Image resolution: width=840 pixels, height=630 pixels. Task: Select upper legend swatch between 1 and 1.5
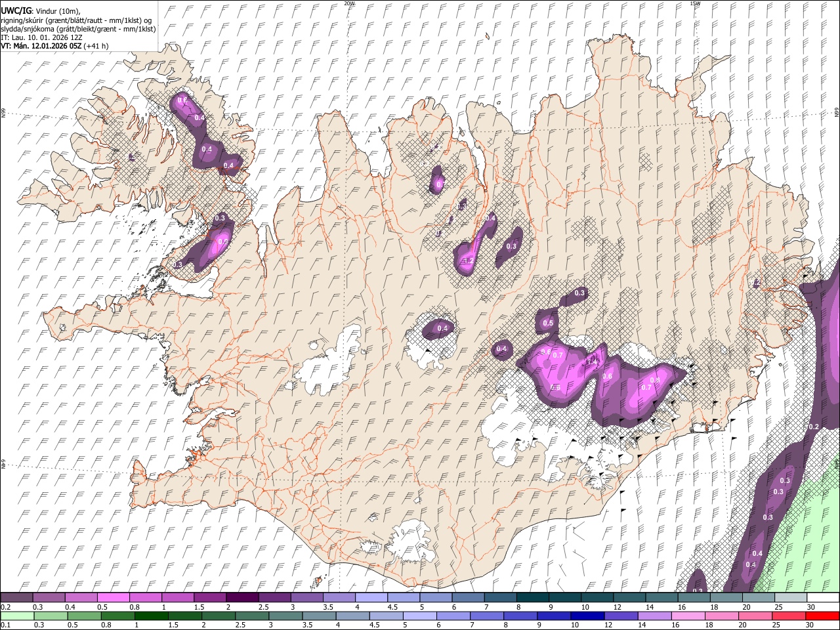coord(178,598)
